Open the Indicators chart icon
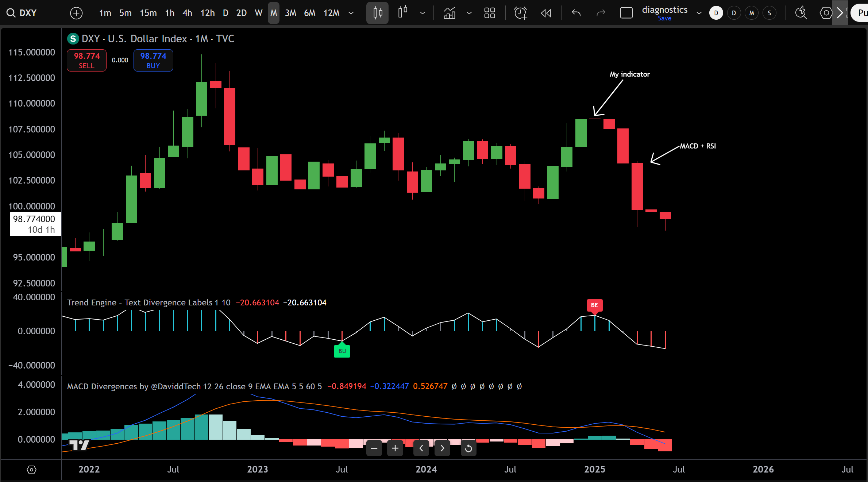Viewport: 868px width, 482px height. [x=450, y=13]
